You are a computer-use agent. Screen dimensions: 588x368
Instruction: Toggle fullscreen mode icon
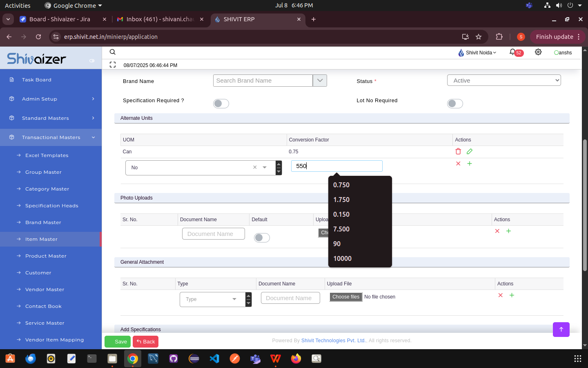113,65
